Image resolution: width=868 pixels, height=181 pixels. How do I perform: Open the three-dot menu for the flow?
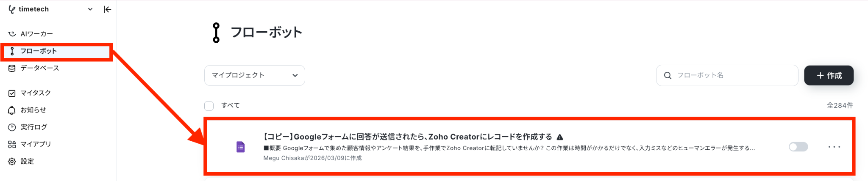coord(834,147)
